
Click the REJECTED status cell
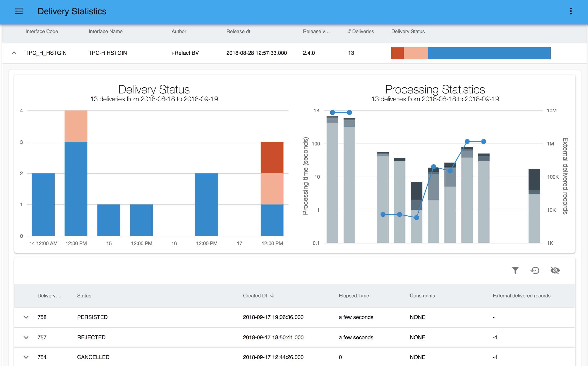pos(91,337)
